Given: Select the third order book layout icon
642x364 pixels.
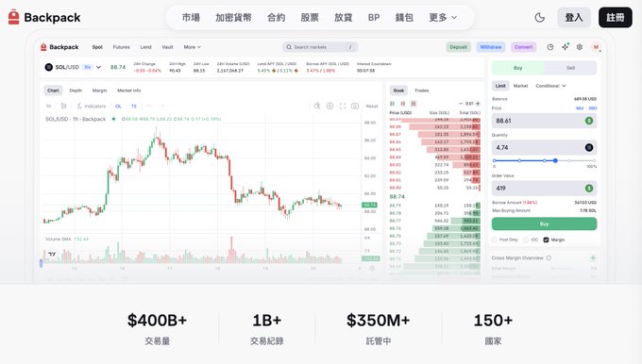Looking at the screenshot, I should pyautogui.click(x=414, y=104).
